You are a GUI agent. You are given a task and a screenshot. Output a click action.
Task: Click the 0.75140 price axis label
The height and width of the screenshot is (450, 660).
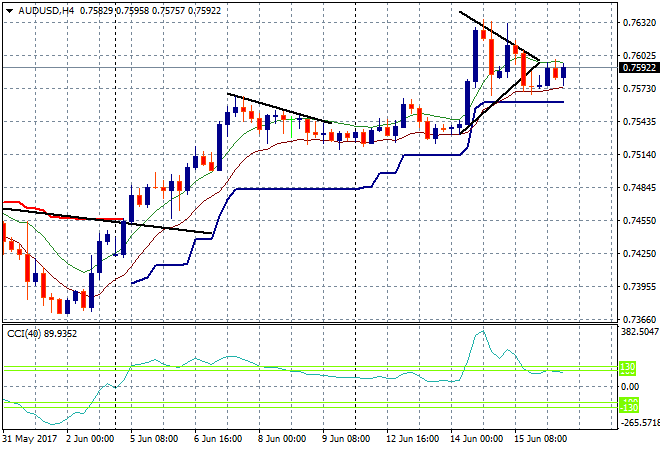639,154
